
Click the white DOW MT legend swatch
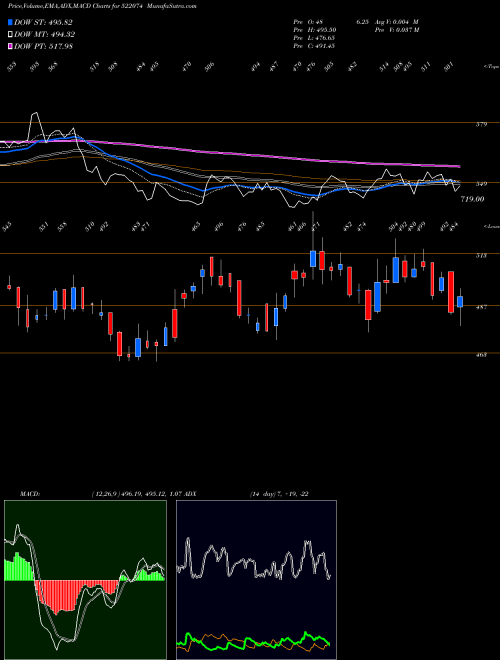(10, 34)
